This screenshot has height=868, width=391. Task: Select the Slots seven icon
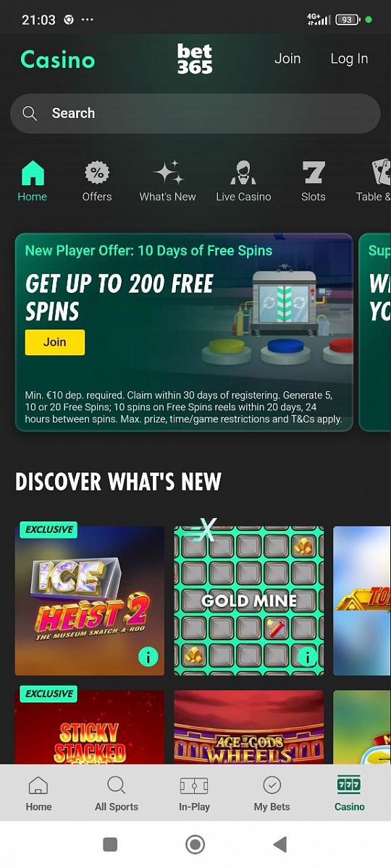pyautogui.click(x=314, y=174)
